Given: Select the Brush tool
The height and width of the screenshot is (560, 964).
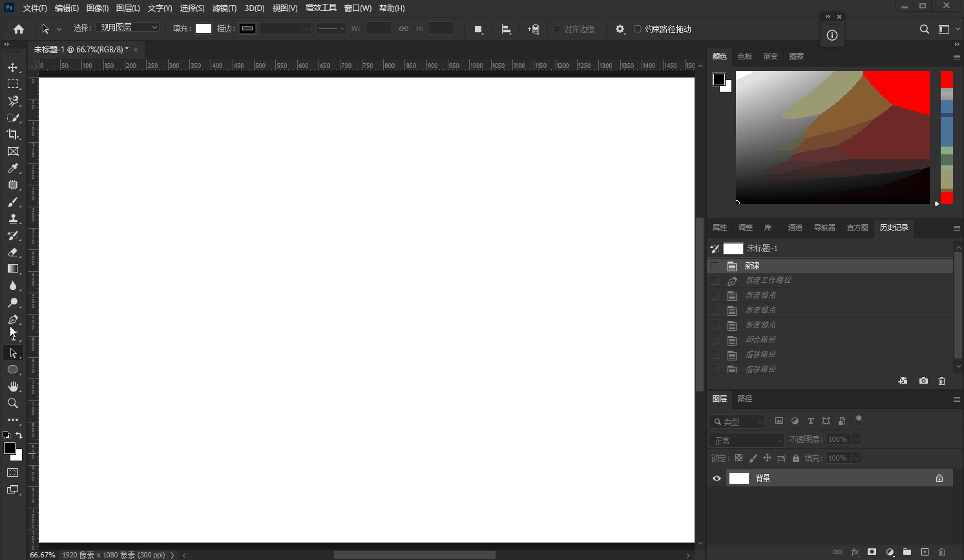Looking at the screenshot, I should click(x=13, y=202).
